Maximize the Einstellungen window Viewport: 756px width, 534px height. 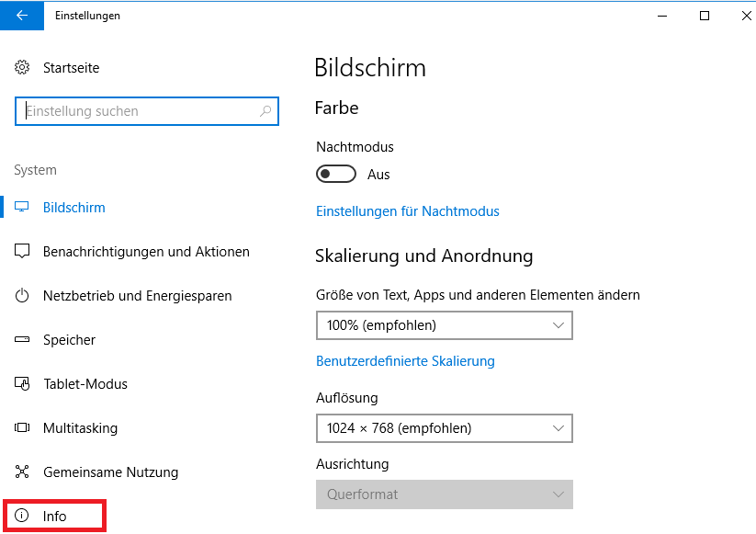click(705, 16)
